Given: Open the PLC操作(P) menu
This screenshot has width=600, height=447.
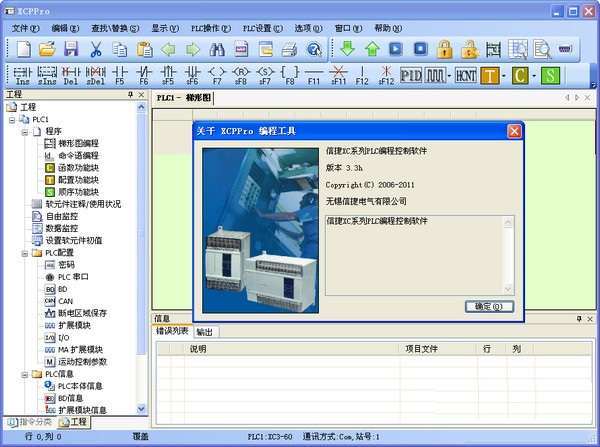Looking at the screenshot, I should [211, 28].
